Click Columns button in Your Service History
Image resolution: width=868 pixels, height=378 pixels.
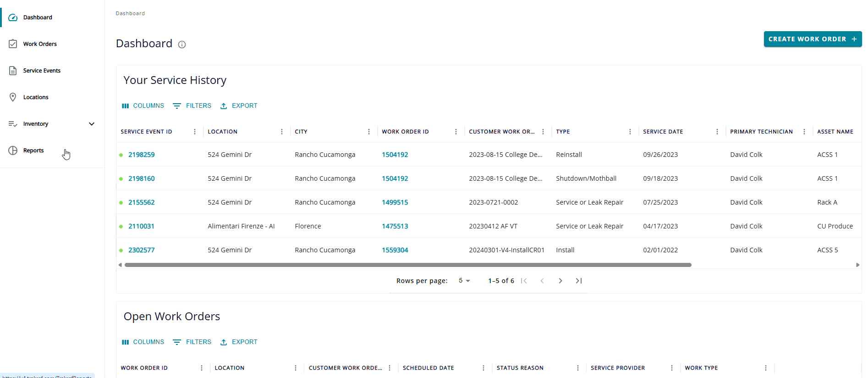[143, 106]
